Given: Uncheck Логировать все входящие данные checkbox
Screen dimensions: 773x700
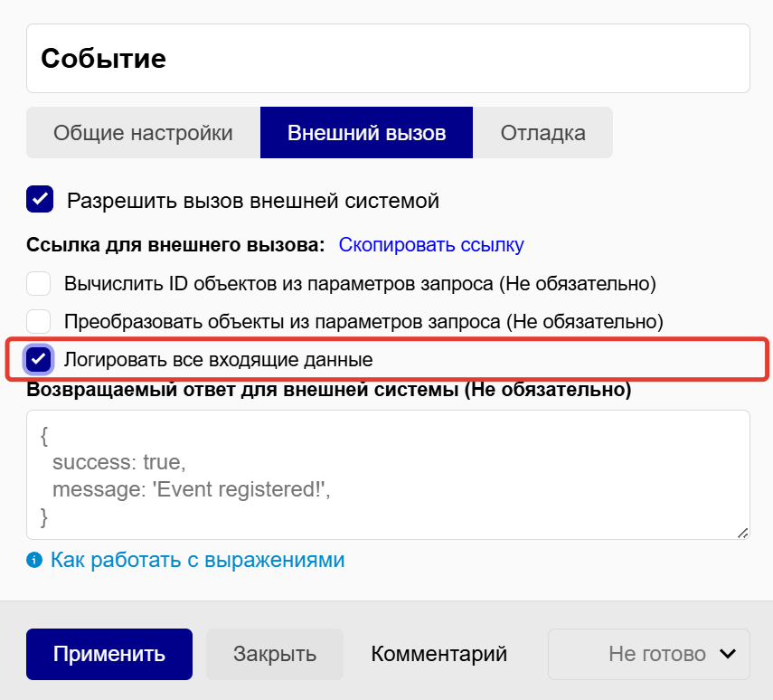Looking at the screenshot, I should [x=38, y=359].
